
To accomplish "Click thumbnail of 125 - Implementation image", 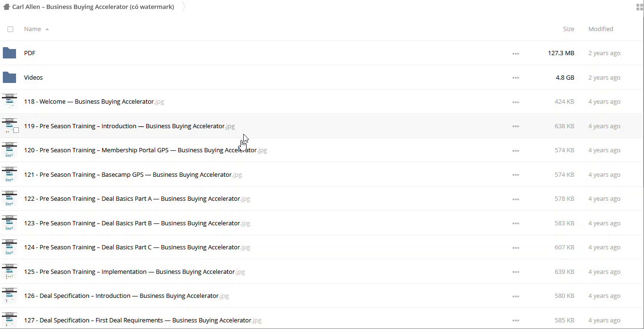I will click(x=9, y=271).
